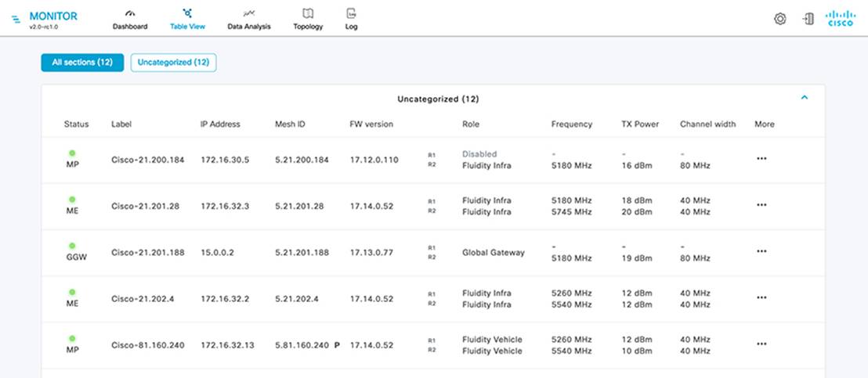The image size is (868, 378).
Task: Select the Uncategorized (12) filter button
Action: pos(173,63)
